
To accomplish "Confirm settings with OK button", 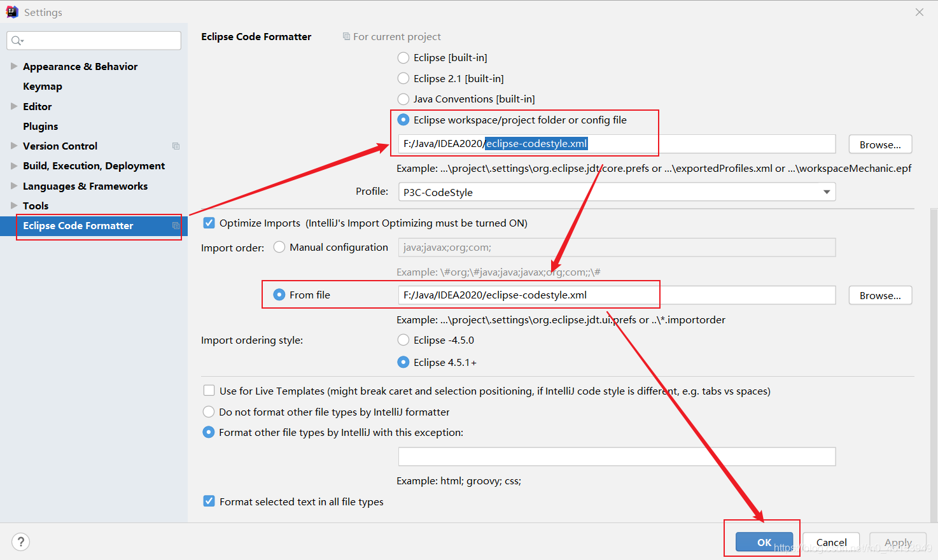I will (764, 542).
